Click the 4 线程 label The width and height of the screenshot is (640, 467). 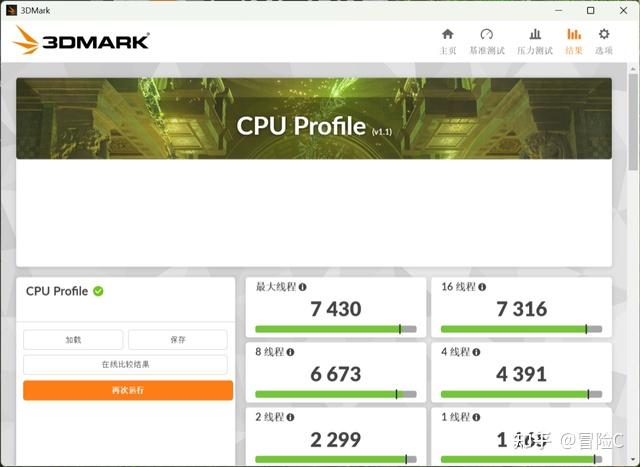[x=456, y=352]
